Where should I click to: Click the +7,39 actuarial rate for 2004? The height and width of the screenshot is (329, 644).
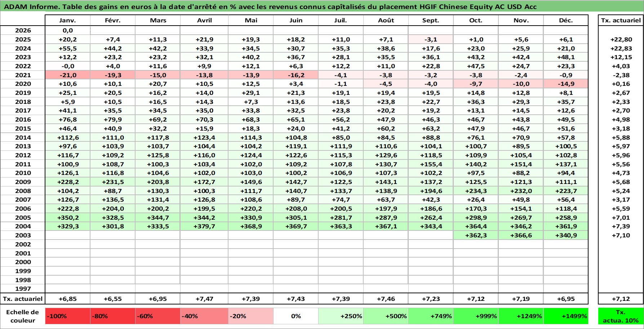point(621,226)
